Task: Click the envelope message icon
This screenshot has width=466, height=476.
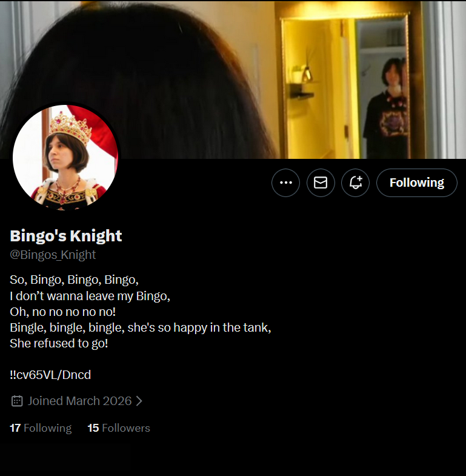Action: [x=321, y=183]
